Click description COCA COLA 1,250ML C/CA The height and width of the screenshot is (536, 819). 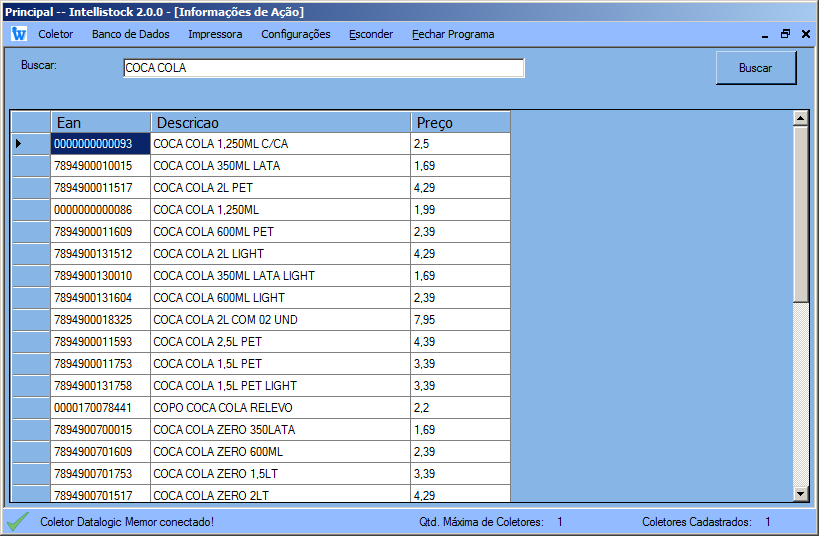pyautogui.click(x=281, y=144)
